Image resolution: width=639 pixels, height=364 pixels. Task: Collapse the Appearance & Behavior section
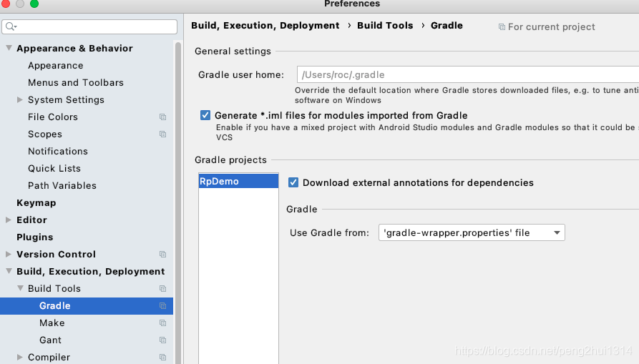click(x=9, y=48)
